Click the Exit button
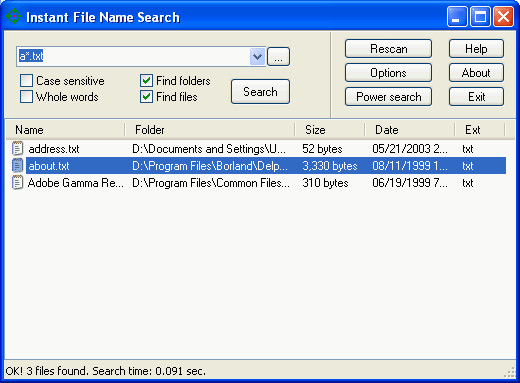Screen dimensions: 520x383 tap(476, 97)
